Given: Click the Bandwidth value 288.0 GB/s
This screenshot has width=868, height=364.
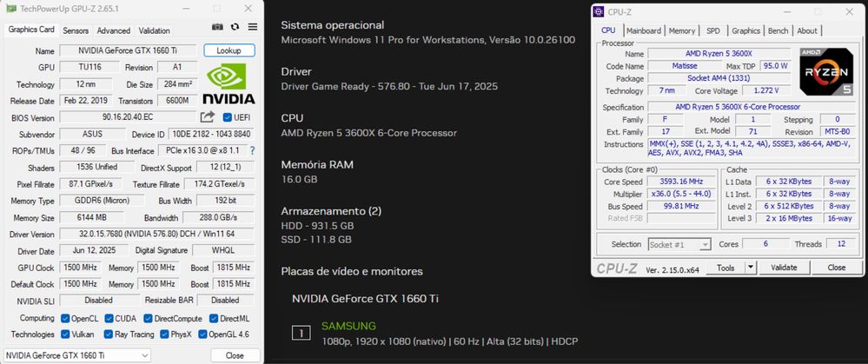Looking at the screenshot, I should tap(219, 217).
